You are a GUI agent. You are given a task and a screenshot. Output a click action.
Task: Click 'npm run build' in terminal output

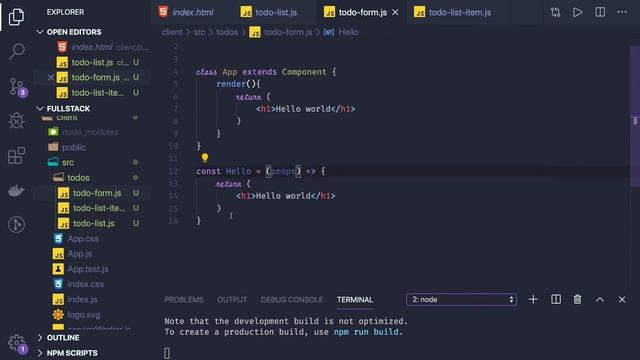point(366,332)
